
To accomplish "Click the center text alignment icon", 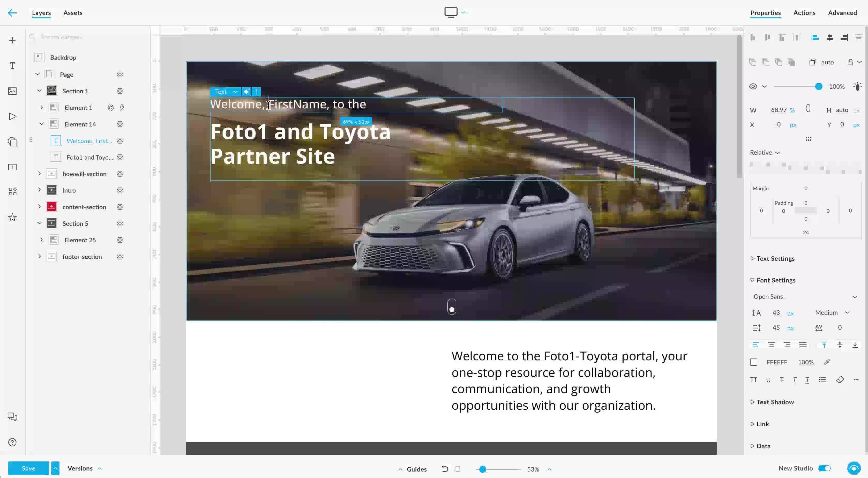I will pyautogui.click(x=771, y=345).
